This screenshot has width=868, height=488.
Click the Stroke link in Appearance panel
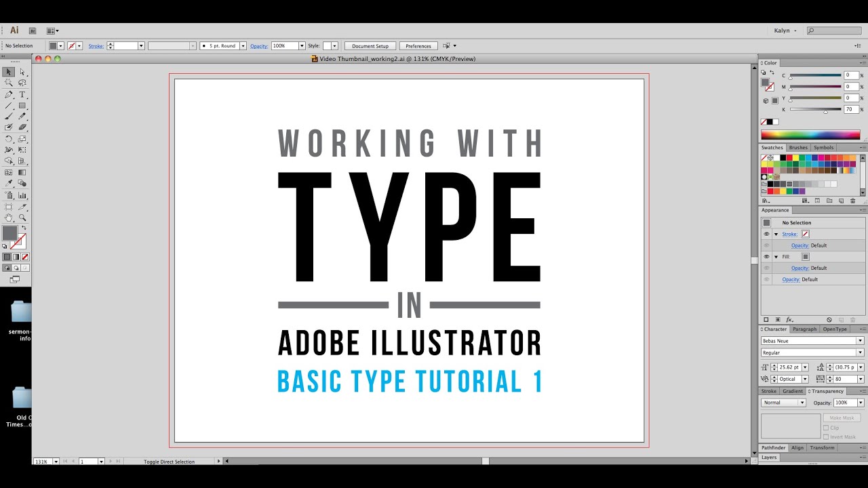coord(789,235)
